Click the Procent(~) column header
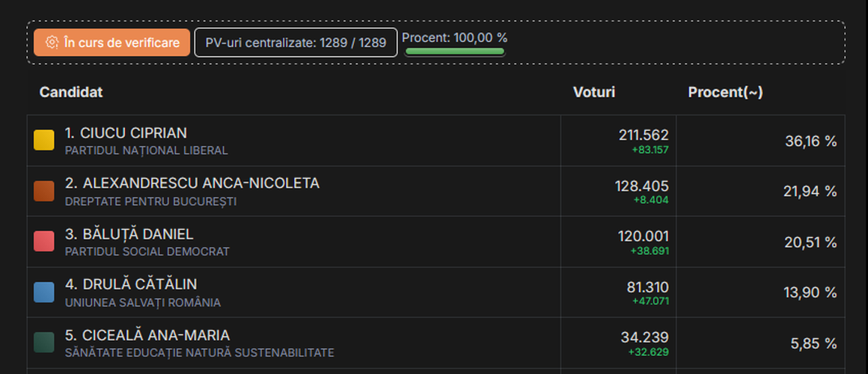Image resolution: width=868 pixels, height=374 pixels. click(725, 92)
